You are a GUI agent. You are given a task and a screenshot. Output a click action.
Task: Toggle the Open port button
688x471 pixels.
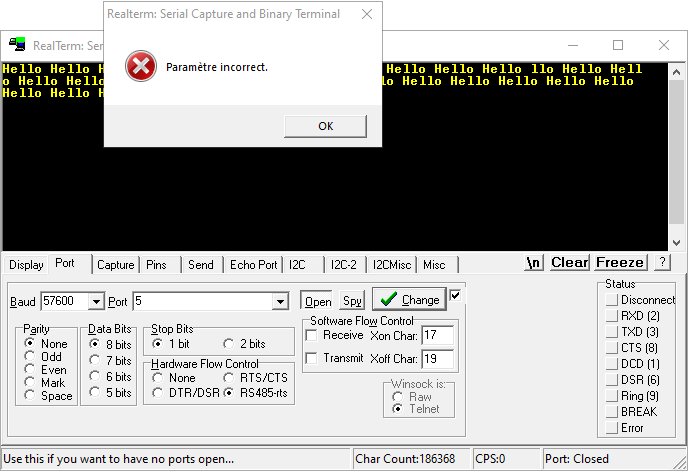tap(318, 301)
